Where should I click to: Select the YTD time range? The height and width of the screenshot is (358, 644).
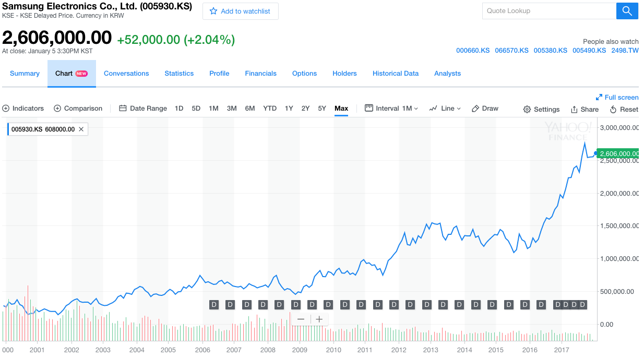click(270, 109)
